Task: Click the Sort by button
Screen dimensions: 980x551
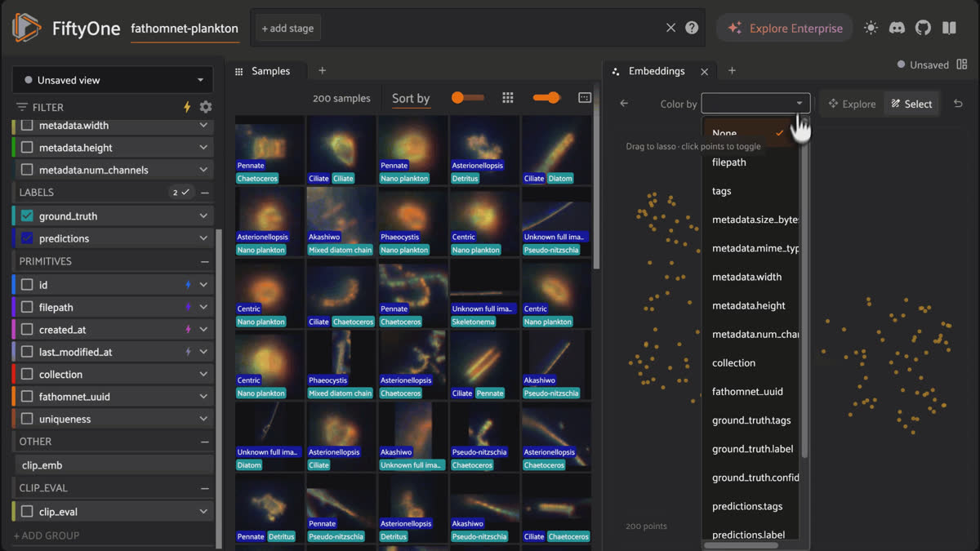Action: (411, 99)
